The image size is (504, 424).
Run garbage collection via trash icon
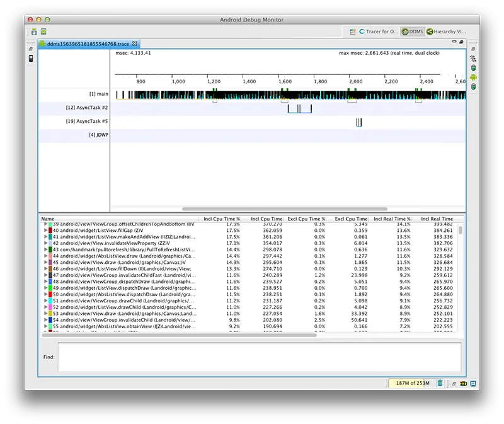coord(440,383)
